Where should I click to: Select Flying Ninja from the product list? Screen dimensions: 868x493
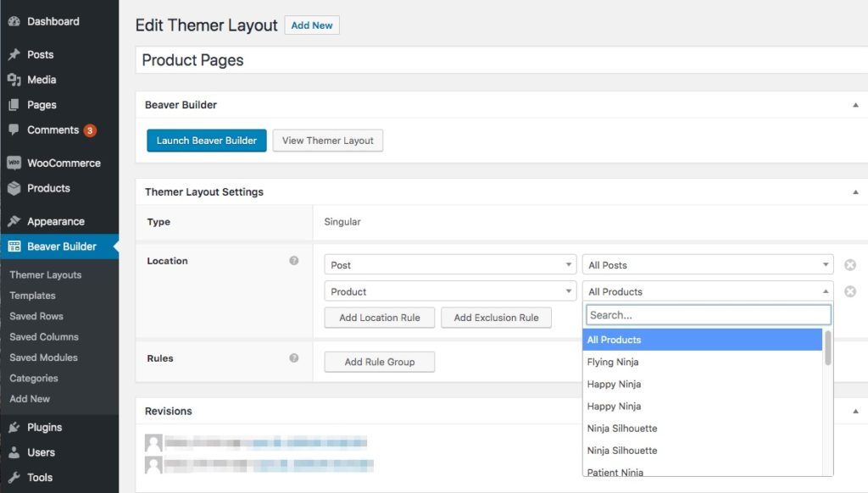coord(613,362)
